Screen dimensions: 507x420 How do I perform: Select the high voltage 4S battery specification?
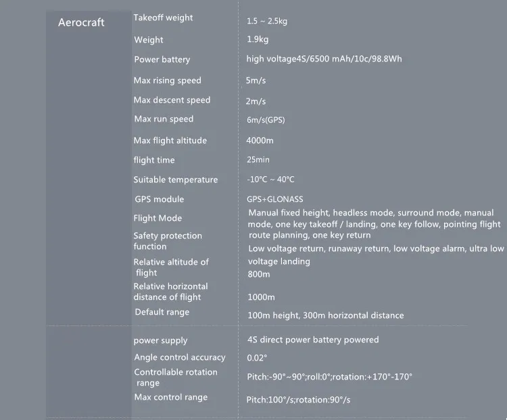click(x=324, y=59)
